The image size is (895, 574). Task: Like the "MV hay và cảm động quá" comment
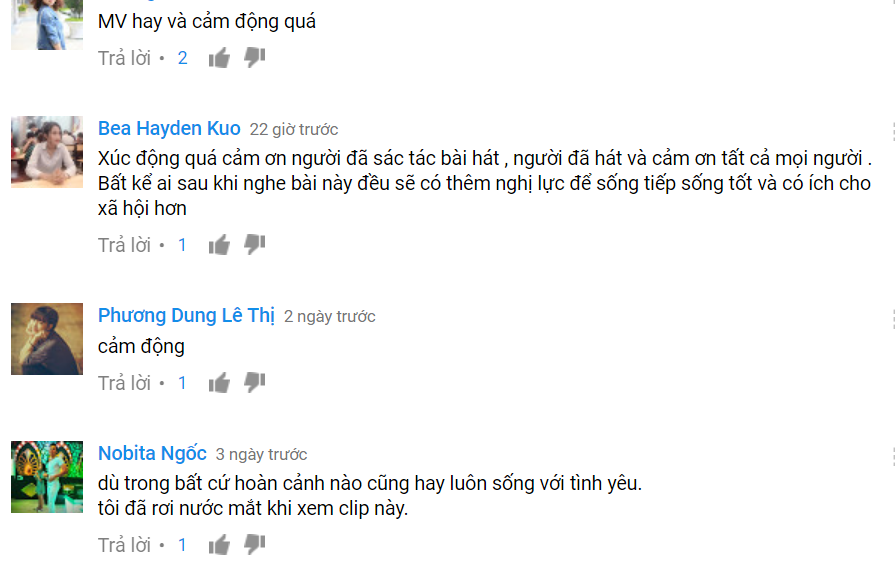pyautogui.click(x=219, y=58)
